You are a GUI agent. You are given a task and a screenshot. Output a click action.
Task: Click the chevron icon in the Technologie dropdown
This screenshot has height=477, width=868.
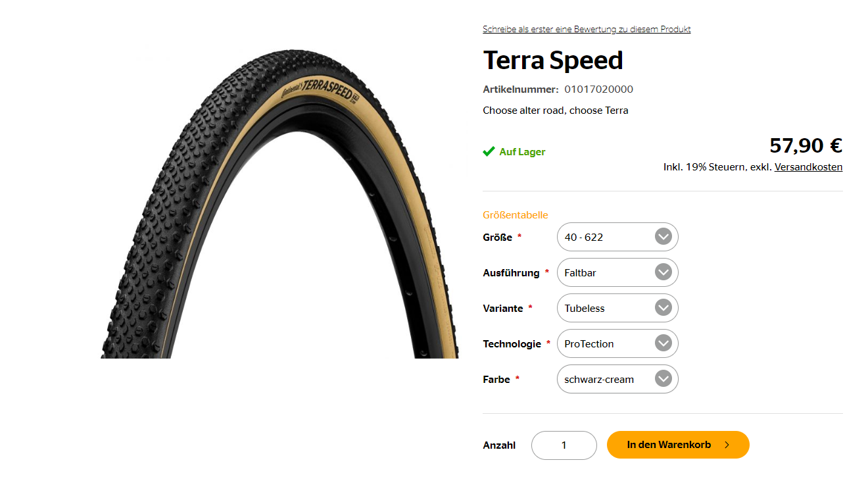[663, 343]
